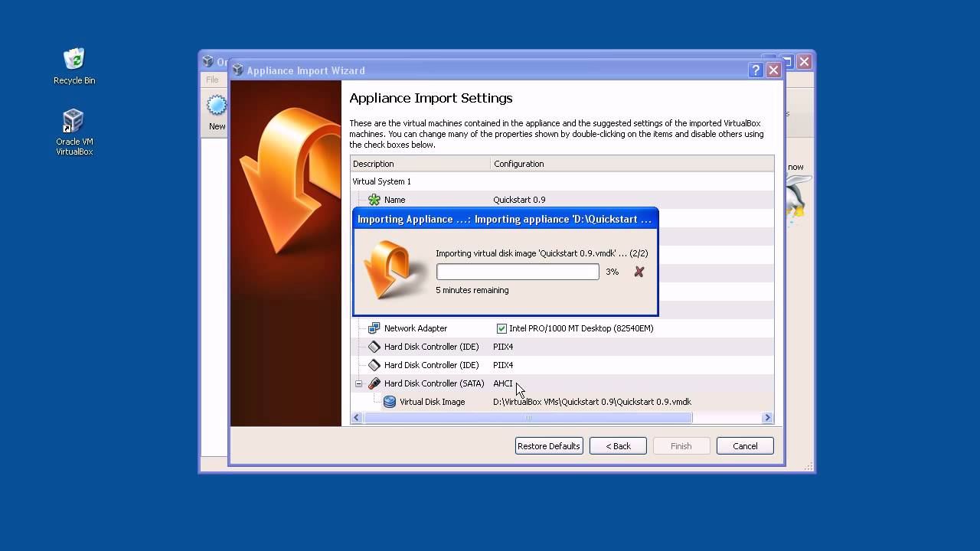Go back with the < Back button
Screen dimensions: 980x551
[618, 446]
